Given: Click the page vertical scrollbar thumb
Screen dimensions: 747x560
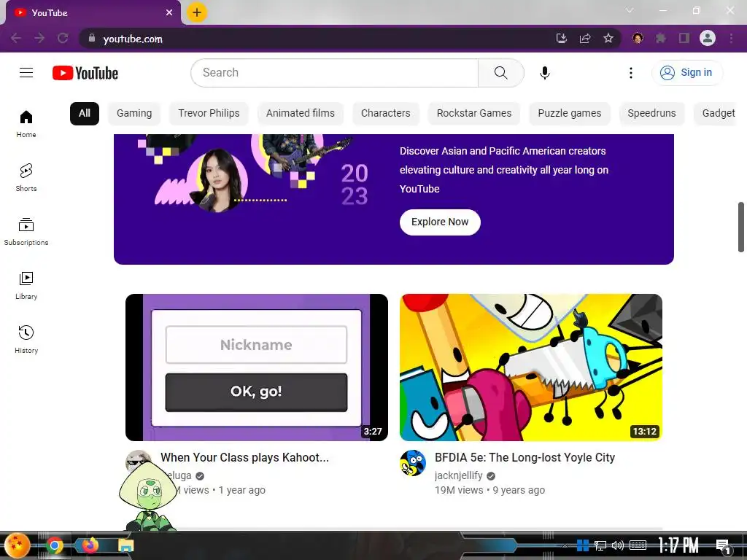Looking at the screenshot, I should [741, 227].
